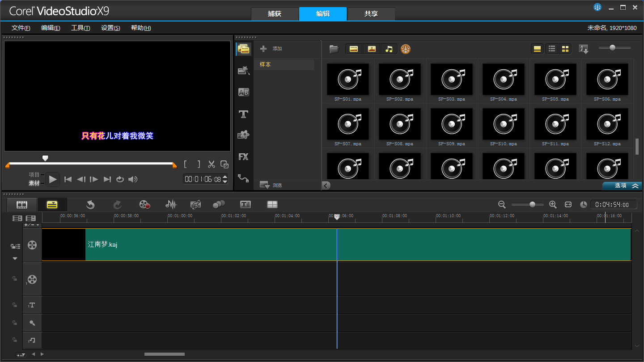The image size is (644, 362).
Task: Switch to the 捕获 (Capture) tab
Action: pyautogui.click(x=275, y=14)
